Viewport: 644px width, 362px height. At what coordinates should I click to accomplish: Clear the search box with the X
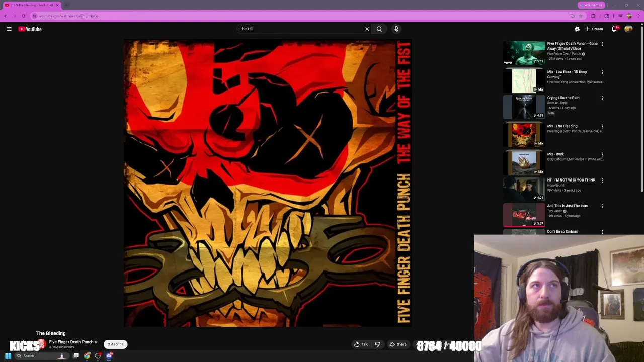(x=367, y=29)
